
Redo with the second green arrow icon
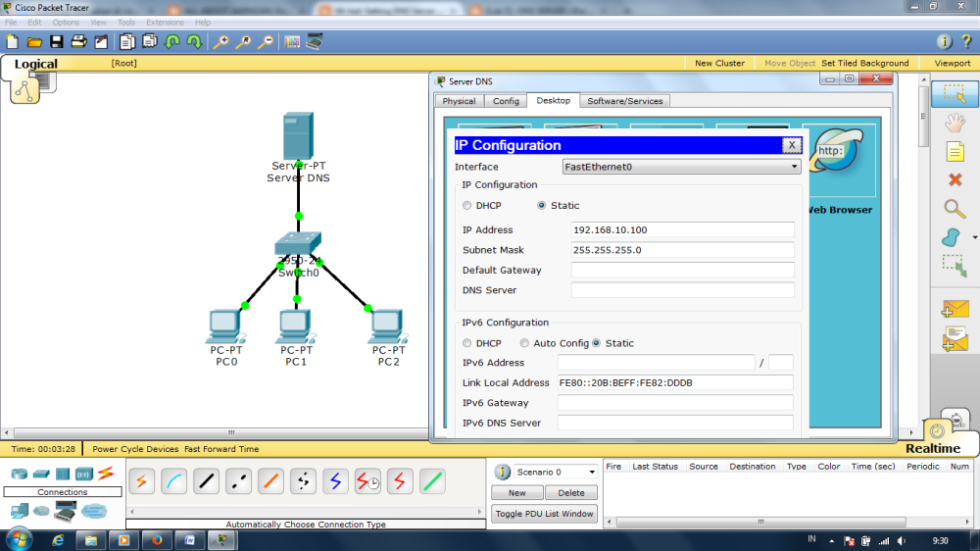[x=194, y=42]
